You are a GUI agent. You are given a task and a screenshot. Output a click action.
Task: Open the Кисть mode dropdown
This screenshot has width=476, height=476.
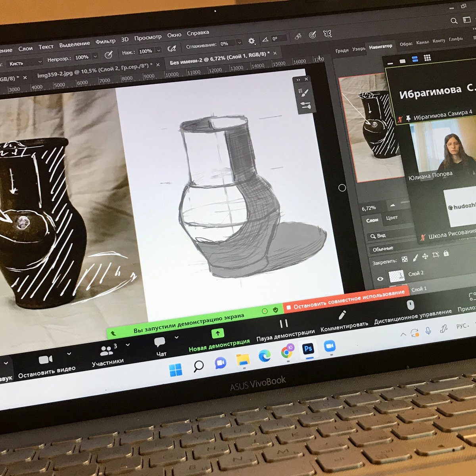25,63
